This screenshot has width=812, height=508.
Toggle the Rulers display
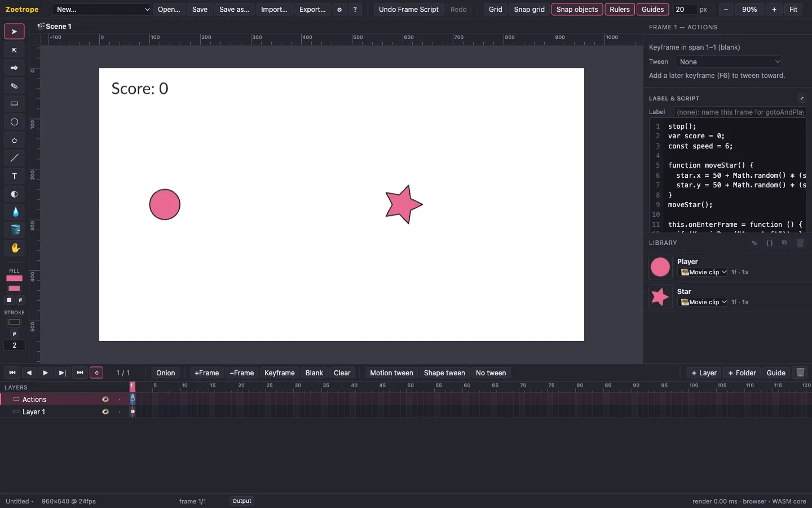(620, 10)
